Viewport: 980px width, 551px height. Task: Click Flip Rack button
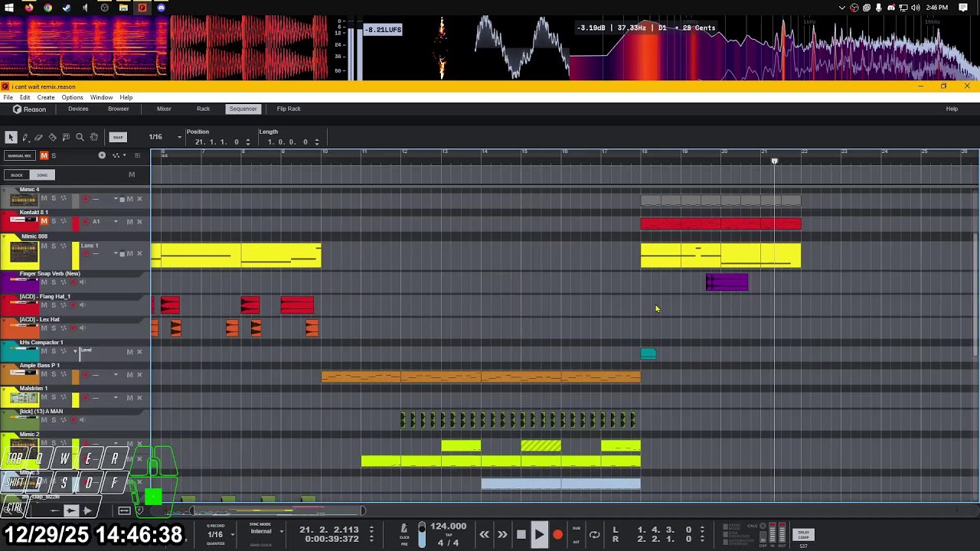point(289,109)
